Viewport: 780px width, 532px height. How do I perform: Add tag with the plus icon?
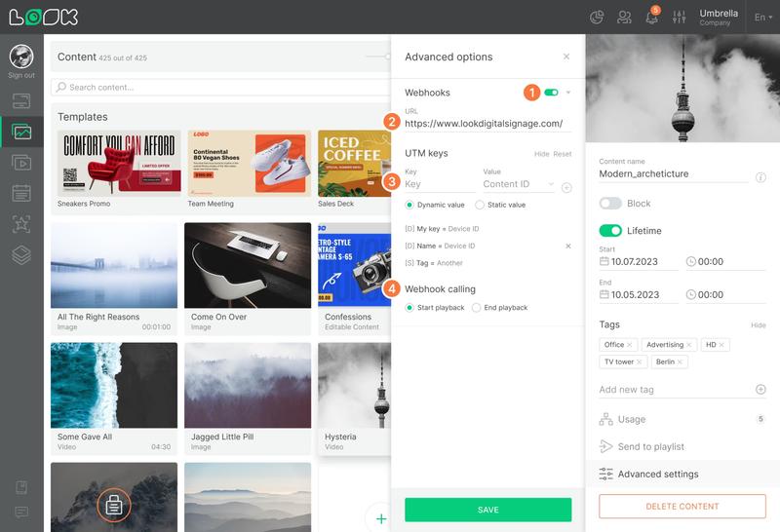760,390
